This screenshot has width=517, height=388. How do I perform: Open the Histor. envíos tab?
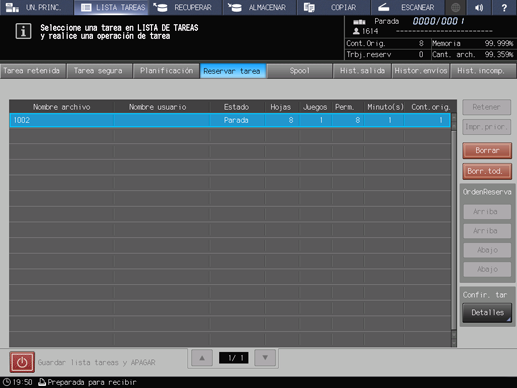421,71
